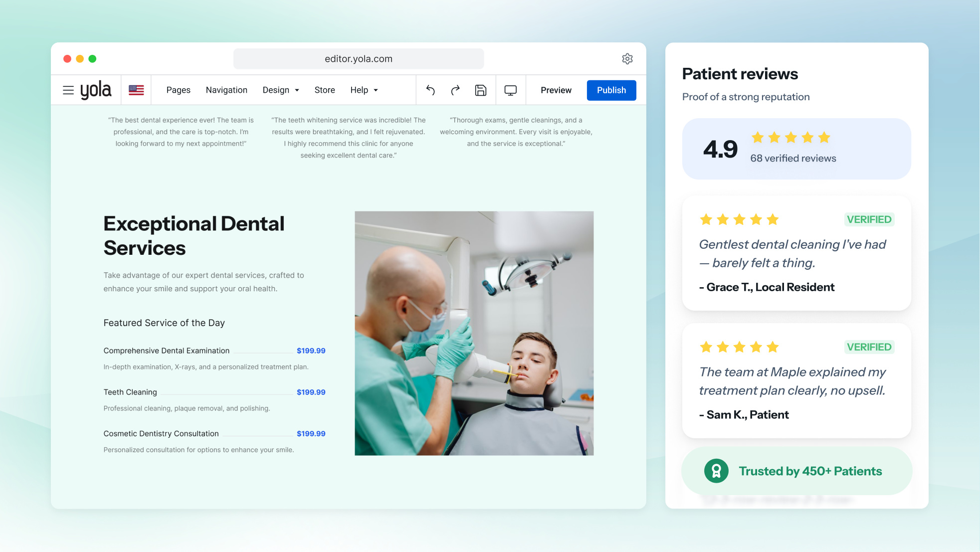Undo the last edit
Image resolution: width=980 pixels, height=552 pixels.
tap(430, 90)
